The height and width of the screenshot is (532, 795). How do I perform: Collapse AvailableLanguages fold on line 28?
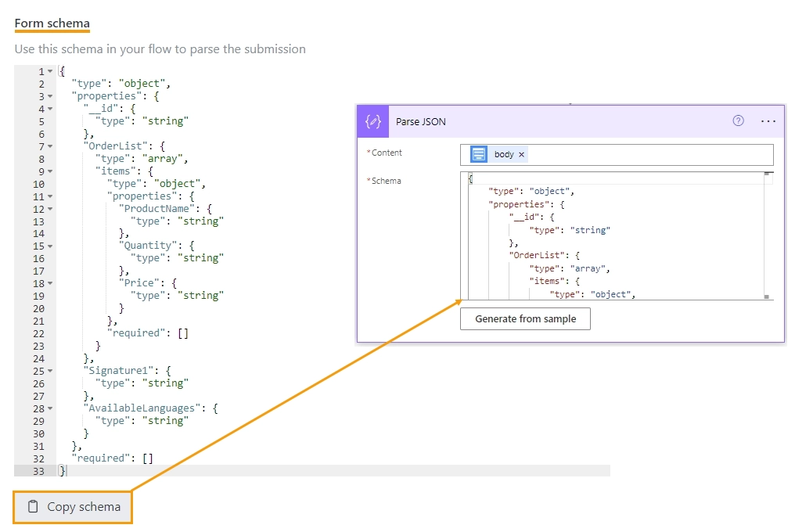point(50,408)
